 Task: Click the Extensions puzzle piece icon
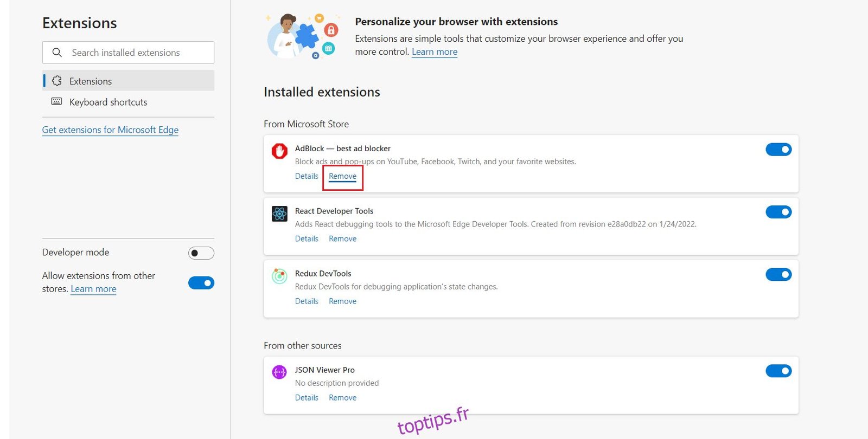click(57, 81)
